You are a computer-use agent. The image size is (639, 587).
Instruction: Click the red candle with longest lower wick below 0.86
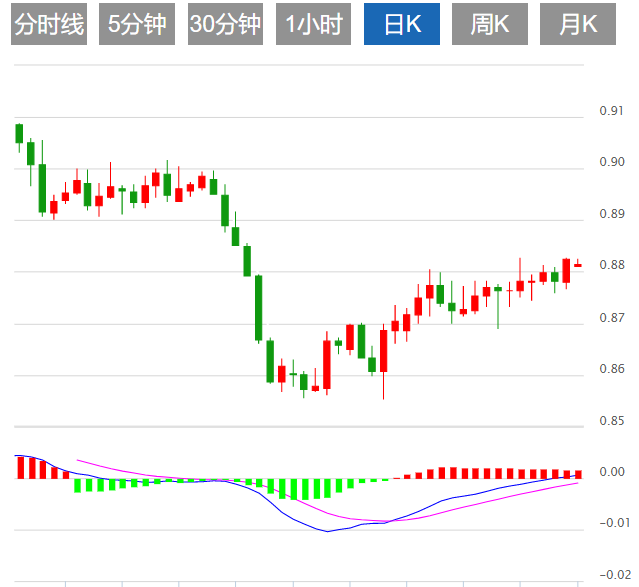383,351
